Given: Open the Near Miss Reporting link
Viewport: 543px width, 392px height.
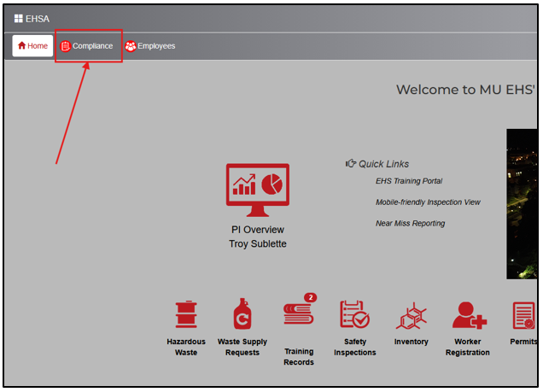Looking at the screenshot, I should click(410, 224).
